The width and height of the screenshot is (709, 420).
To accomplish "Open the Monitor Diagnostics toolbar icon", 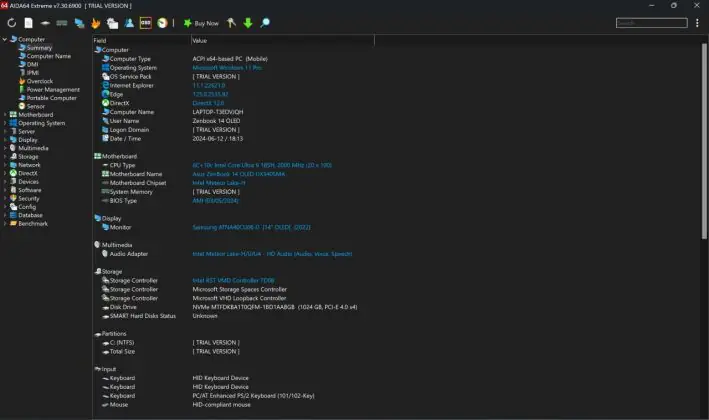I will tap(112, 23).
